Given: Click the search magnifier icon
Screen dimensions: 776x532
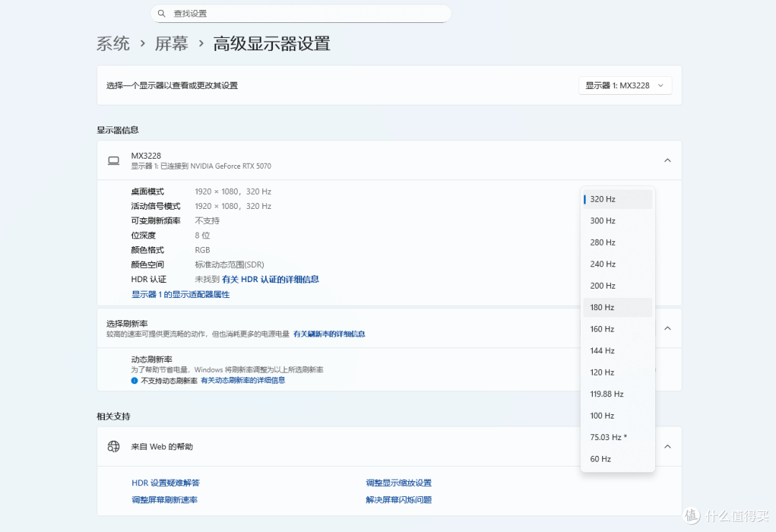Looking at the screenshot, I should [162, 14].
